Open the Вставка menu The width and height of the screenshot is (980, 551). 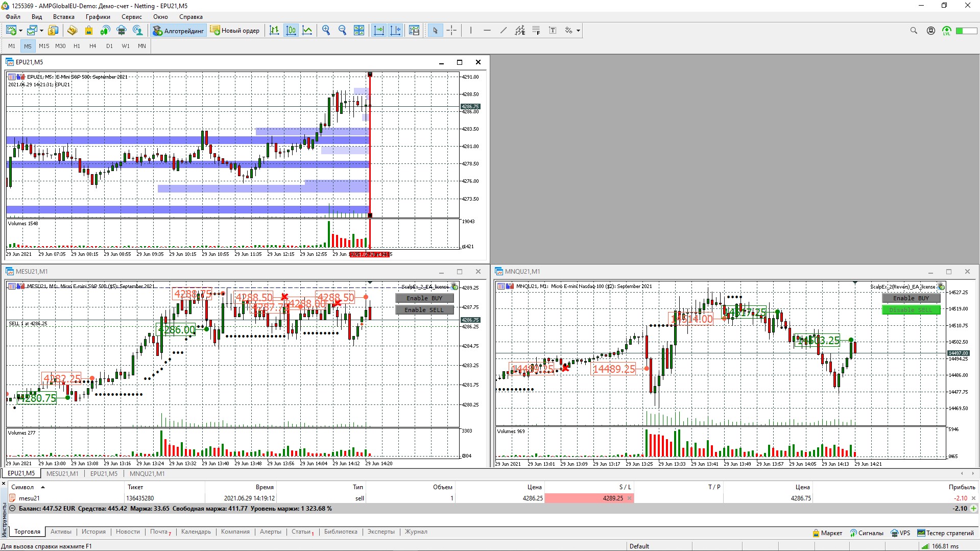pos(64,17)
